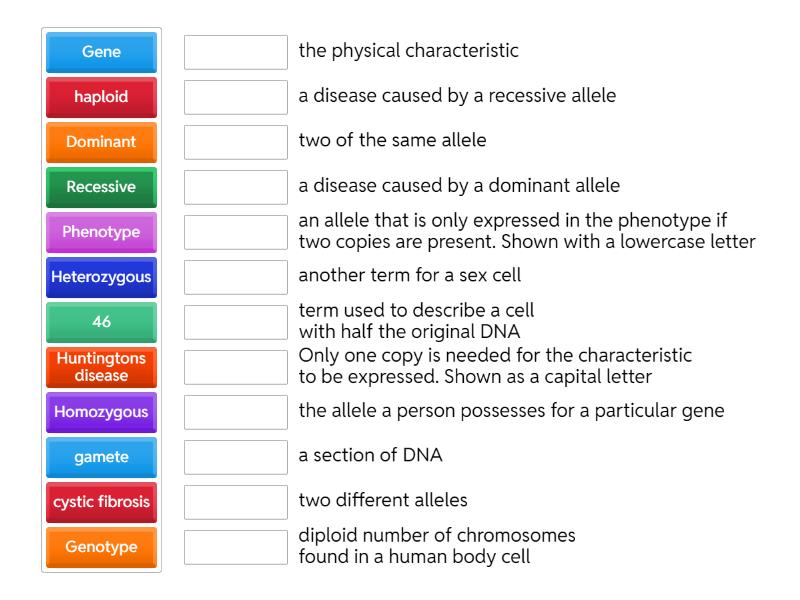Viewport: 800px width, 600px height.
Task: Click the box beside 'another term for a sex cell'
Action: click(236, 277)
